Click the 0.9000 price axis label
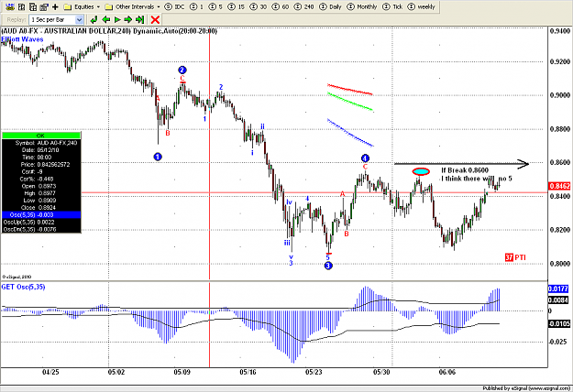 (559, 95)
